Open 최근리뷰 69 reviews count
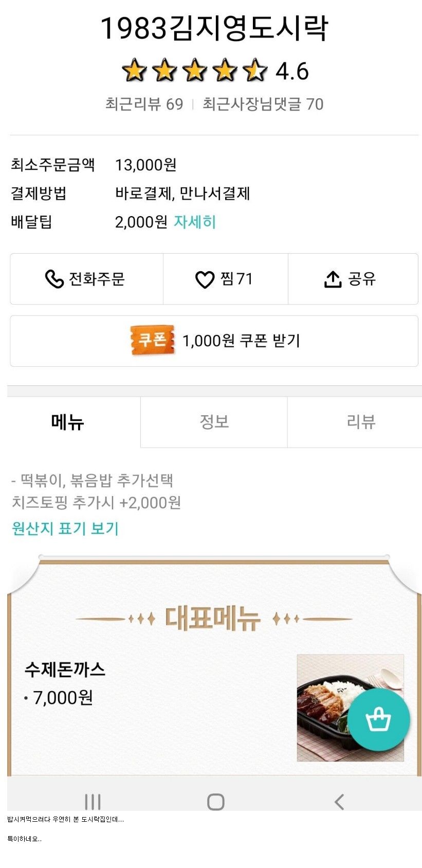This screenshot has width=422, height=868. 144,104
